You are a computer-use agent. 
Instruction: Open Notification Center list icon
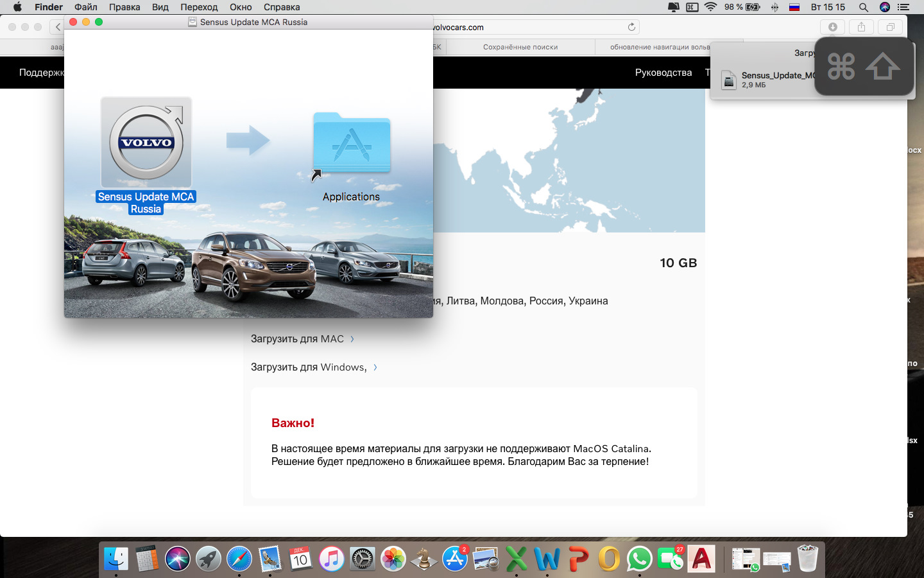[x=904, y=7]
